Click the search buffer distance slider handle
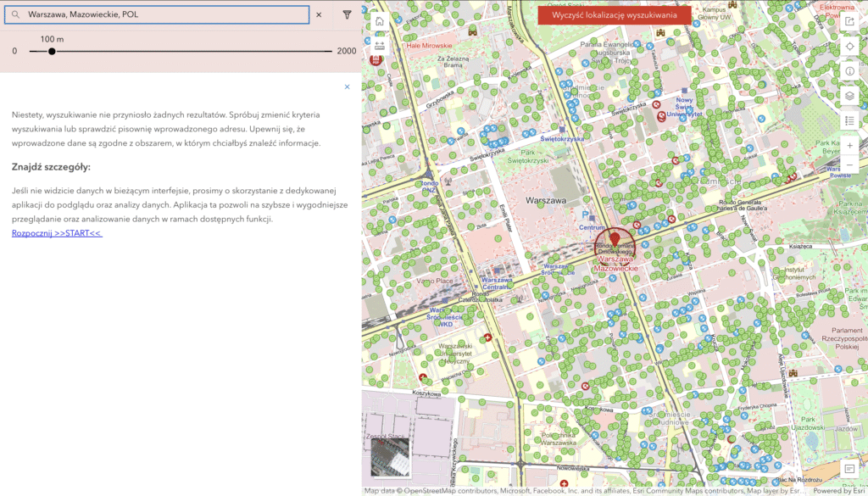 tap(52, 51)
